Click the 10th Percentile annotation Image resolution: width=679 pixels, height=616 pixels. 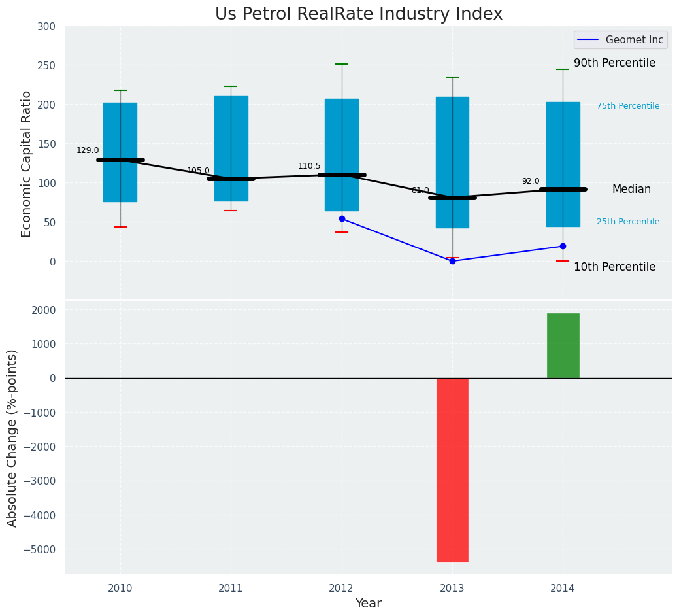coord(614,267)
